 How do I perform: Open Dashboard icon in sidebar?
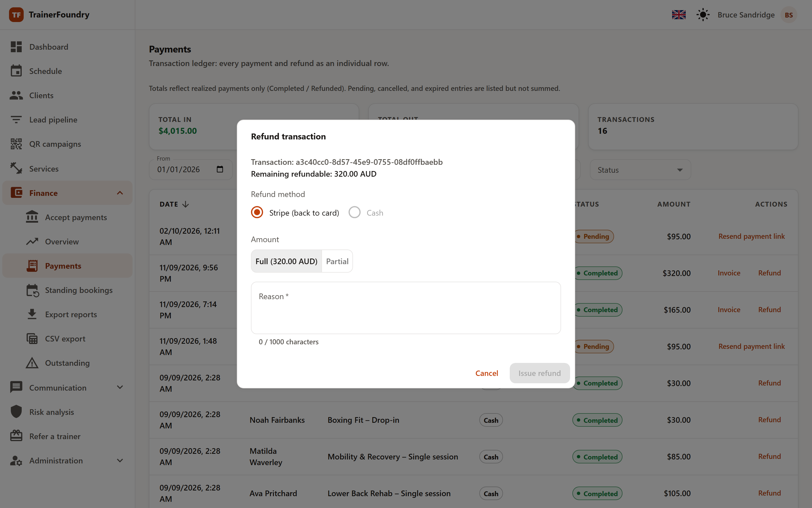click(16, 47)
